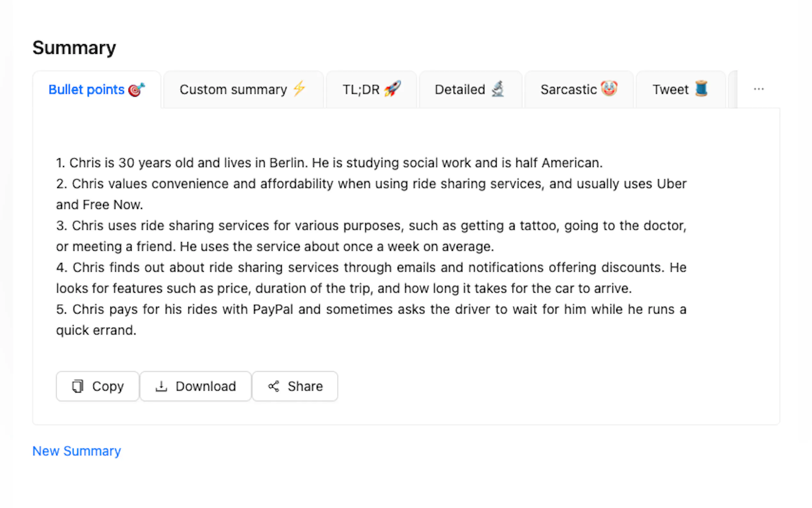Click the first bullet about Chris's age
This screenshot has height=508, width=812.
329,163
